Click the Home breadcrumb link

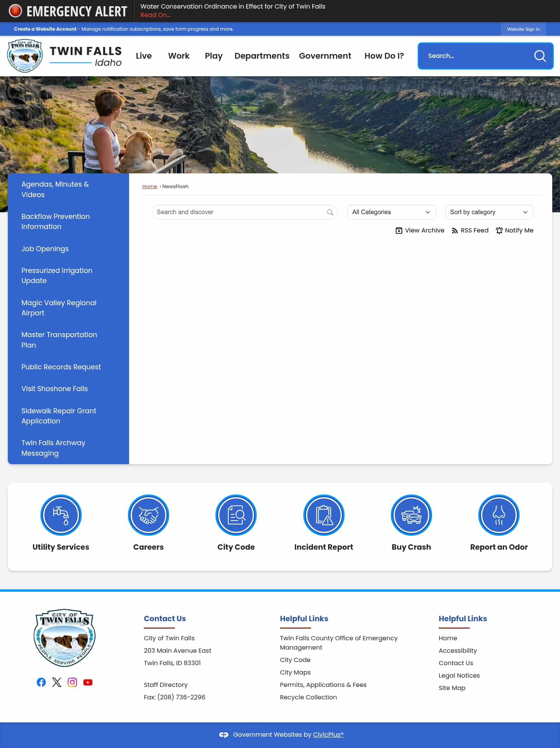point(150,187)
